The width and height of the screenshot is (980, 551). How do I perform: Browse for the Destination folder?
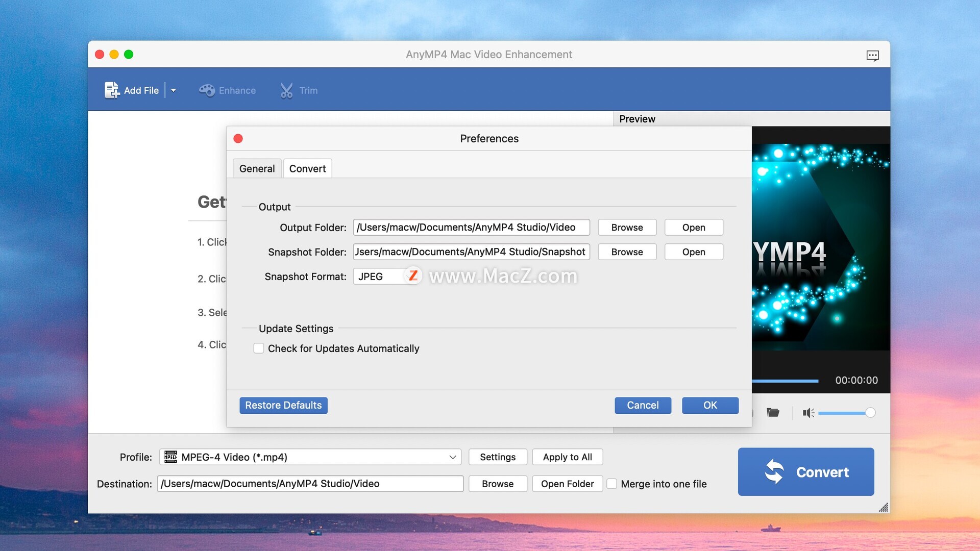click(x=498, y=484)
